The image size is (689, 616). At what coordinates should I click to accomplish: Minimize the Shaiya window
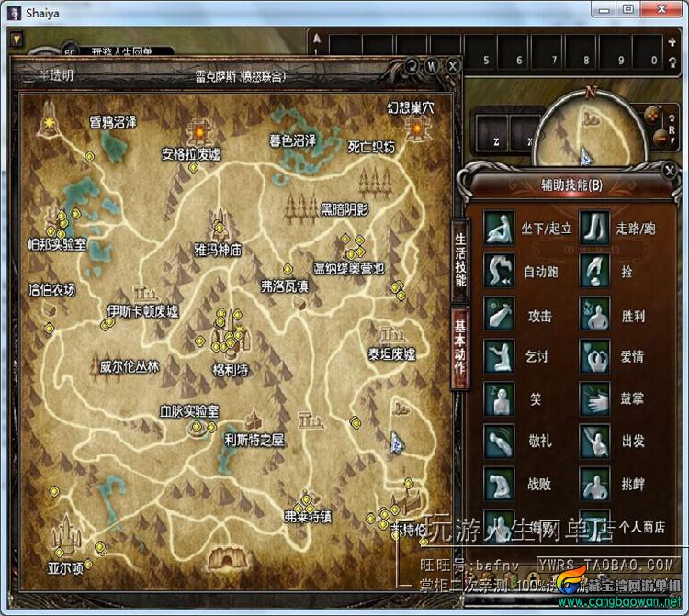coord(604,9)
